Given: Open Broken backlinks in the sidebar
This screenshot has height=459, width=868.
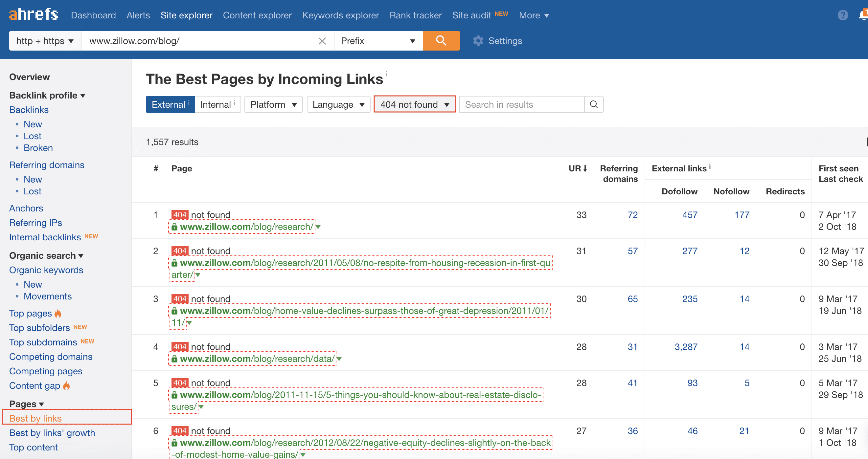Looking at the screenshot, I should click(38, 148).
